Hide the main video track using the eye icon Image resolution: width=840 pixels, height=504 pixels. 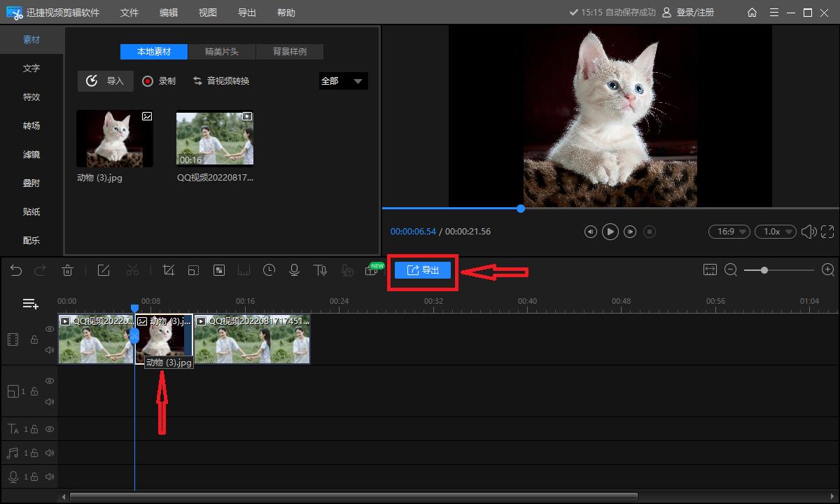click(50, 329)
